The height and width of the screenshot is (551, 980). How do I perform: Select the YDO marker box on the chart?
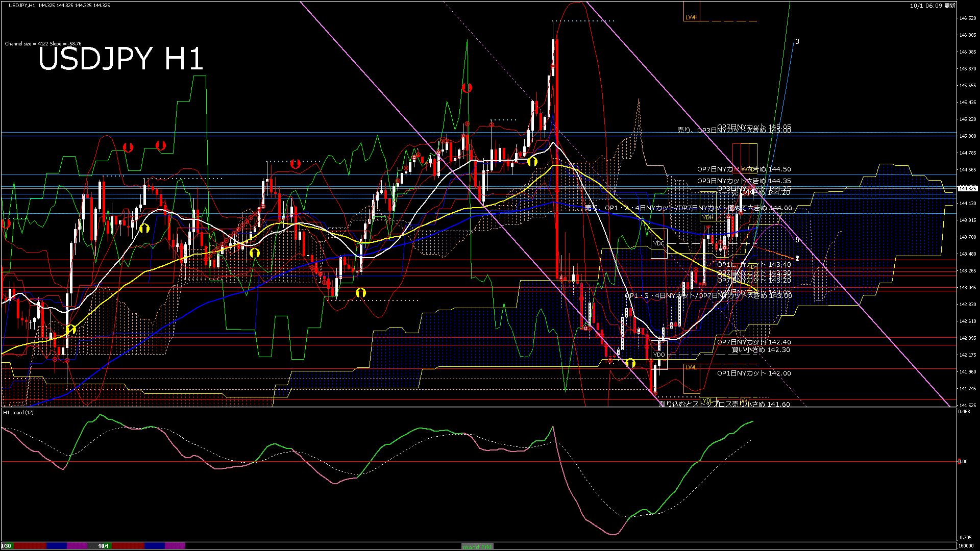(659, 354)
